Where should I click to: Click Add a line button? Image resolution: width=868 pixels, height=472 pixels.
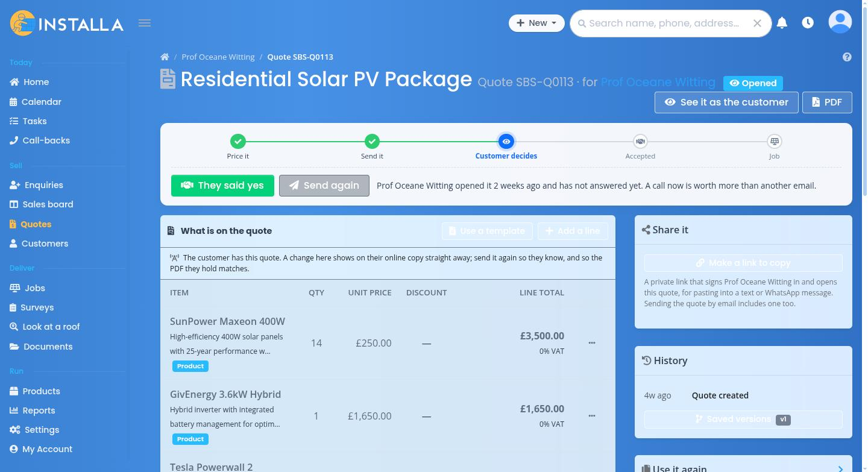(x=573, y=231)
